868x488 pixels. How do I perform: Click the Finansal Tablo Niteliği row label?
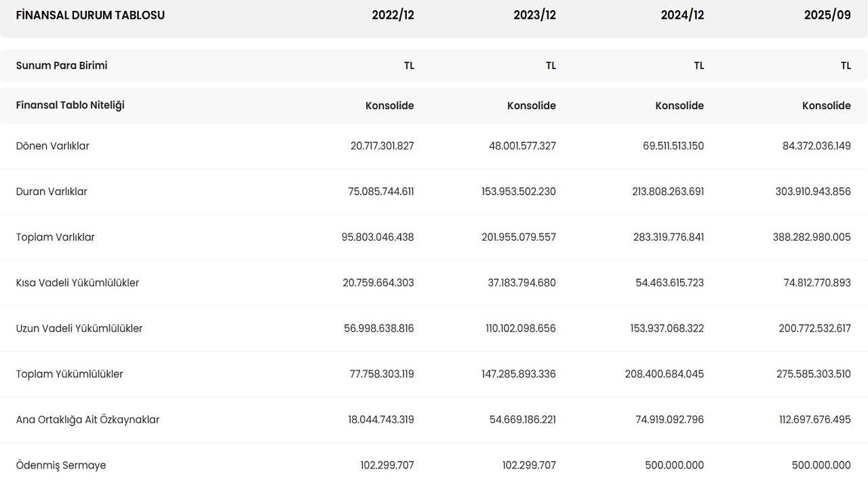point(71,105)
